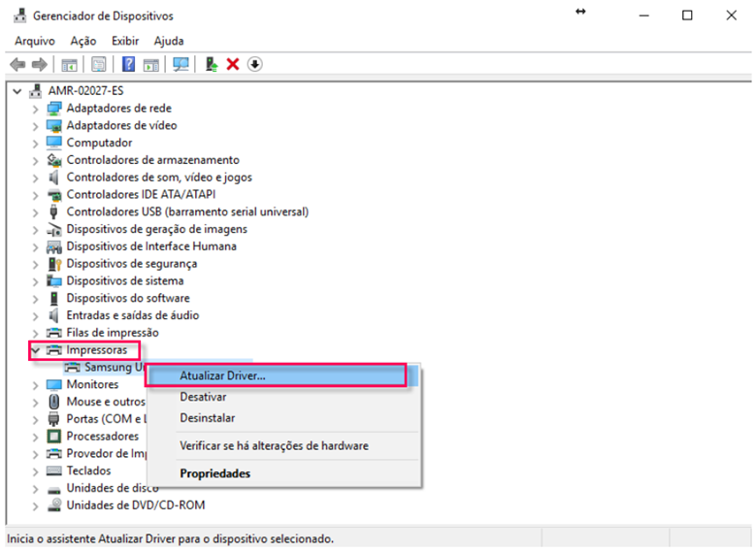Screen dimensions: 756x552
Task: Select Verificar se há alterações de hardware
Action: tap(274, 446)
